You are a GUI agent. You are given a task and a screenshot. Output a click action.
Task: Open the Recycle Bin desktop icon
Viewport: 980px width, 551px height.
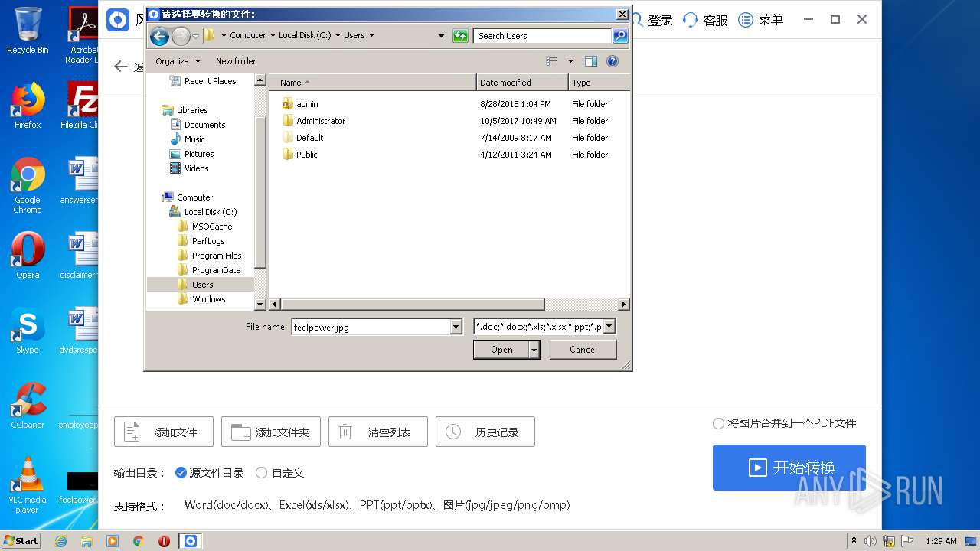click(x=28, y=31)
